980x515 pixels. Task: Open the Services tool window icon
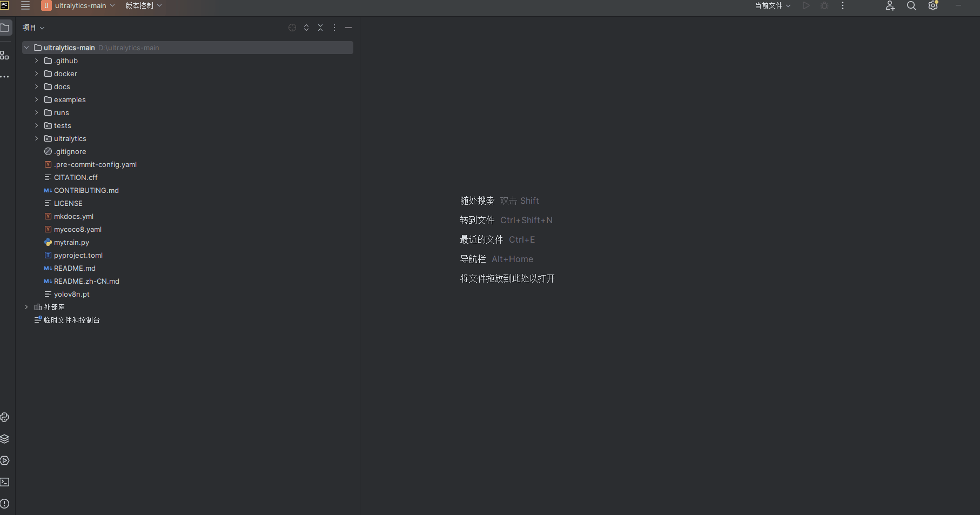(x=5, y=460)
